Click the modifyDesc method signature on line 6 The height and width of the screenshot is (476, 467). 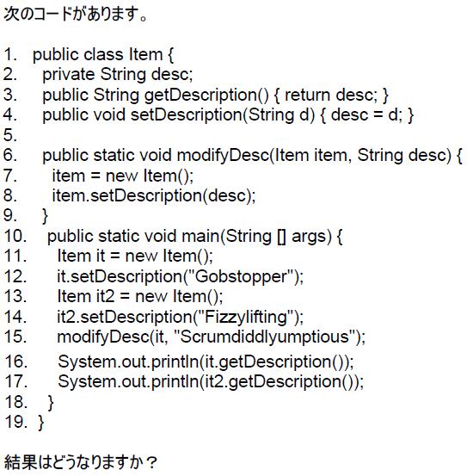(252, 156)
